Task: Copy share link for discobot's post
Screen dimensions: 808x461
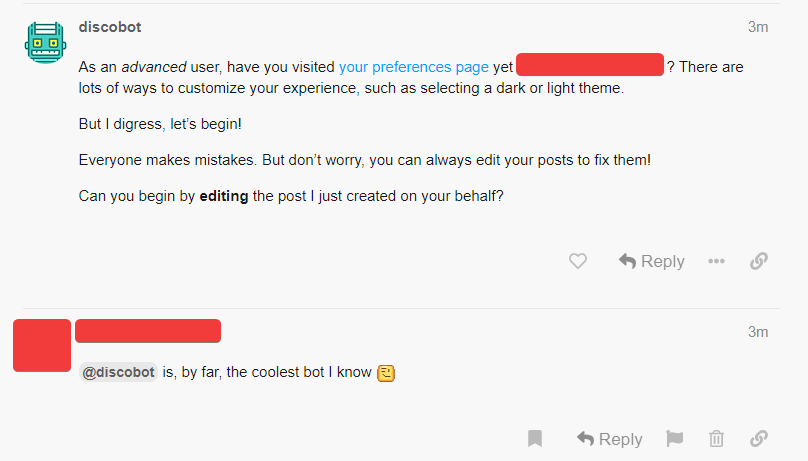Action: 759,261
